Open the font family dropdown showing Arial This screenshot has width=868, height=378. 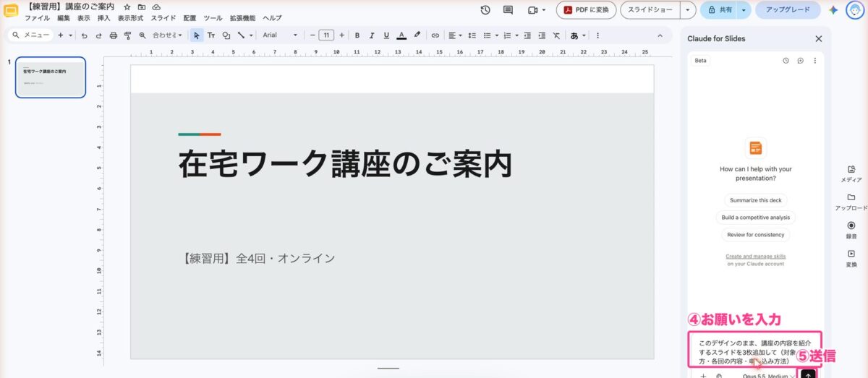280,35
